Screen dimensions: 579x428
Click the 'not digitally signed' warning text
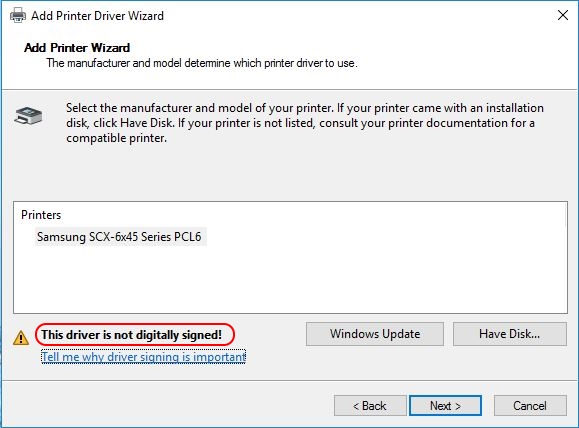point(131,335)
